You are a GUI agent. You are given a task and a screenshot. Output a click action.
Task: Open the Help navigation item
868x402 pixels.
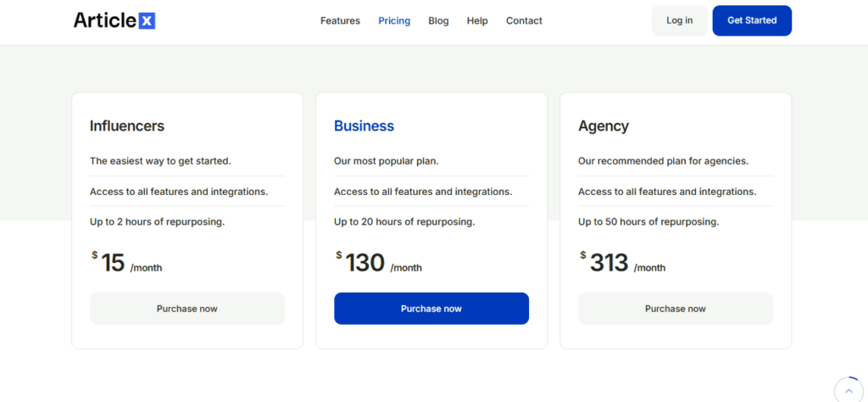pos(477,20)
